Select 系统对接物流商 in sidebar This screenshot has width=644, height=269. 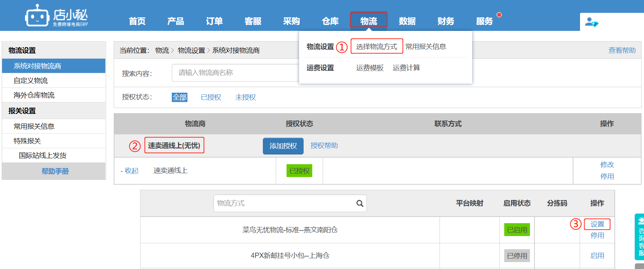(54, 66)
